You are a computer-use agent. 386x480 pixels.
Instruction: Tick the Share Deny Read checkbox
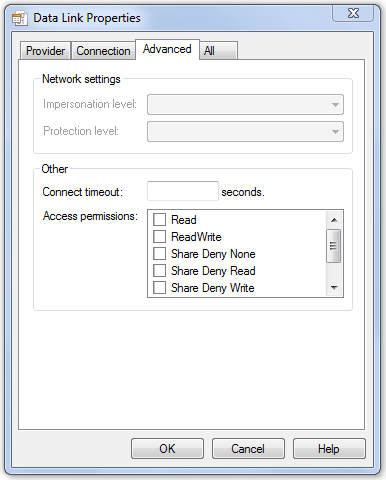[159, 271]
